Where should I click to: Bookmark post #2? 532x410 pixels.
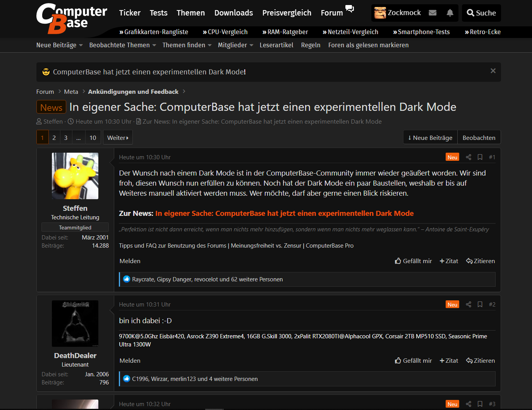(x=480, y=304)
